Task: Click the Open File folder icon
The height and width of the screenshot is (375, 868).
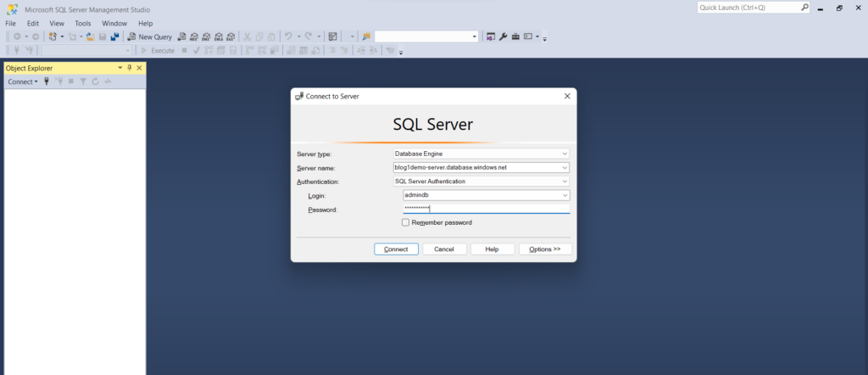Action: (90, 37)
